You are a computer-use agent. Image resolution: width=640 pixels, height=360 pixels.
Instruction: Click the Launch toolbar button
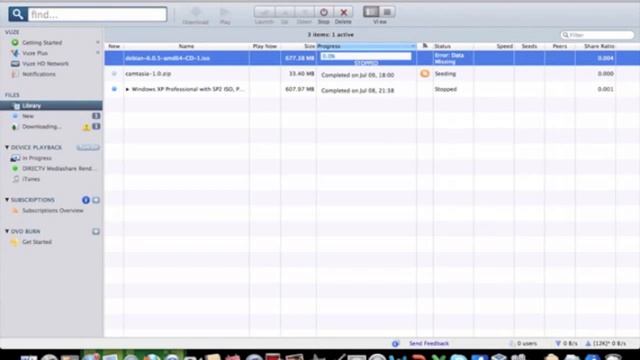pyautogui.click(x=264, y=12)
